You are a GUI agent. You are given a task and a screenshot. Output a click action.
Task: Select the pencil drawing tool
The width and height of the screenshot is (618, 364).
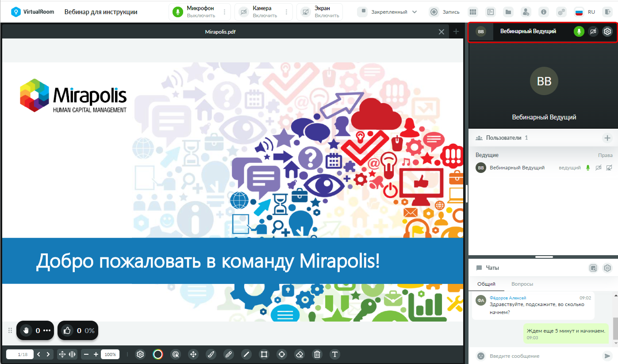(x=229, y=354)
